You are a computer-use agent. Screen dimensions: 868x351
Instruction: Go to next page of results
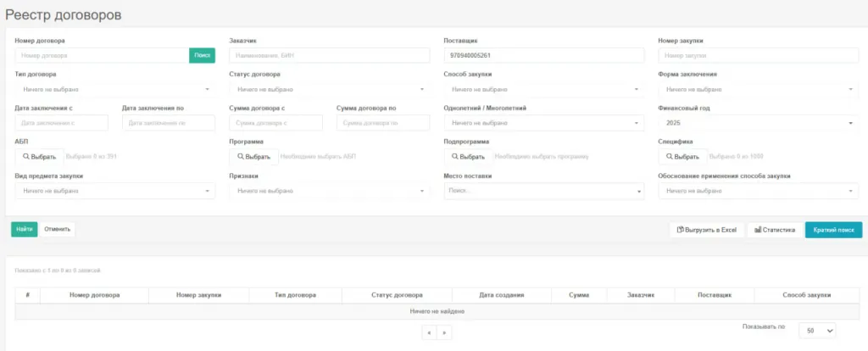pos(444,332)
